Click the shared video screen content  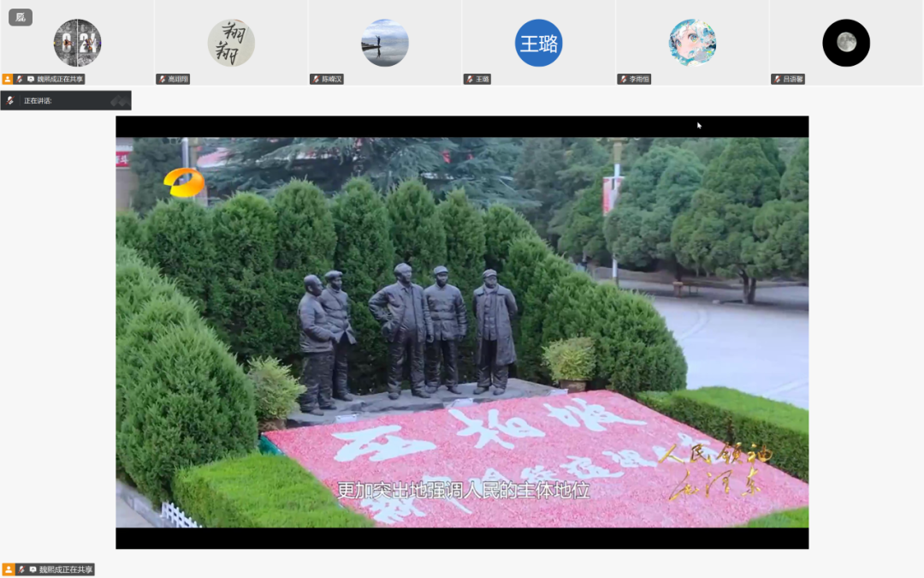click(x=462, y=332)
